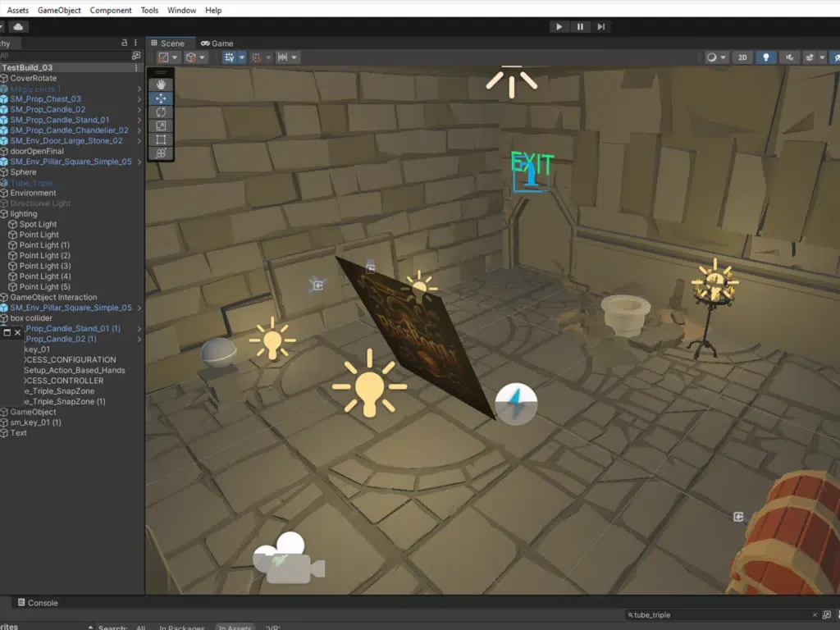Click the cloud services icon

point(18,27)
